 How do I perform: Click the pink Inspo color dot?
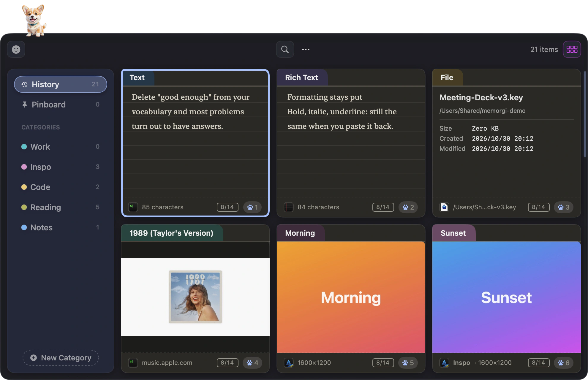tap(24, 167)
